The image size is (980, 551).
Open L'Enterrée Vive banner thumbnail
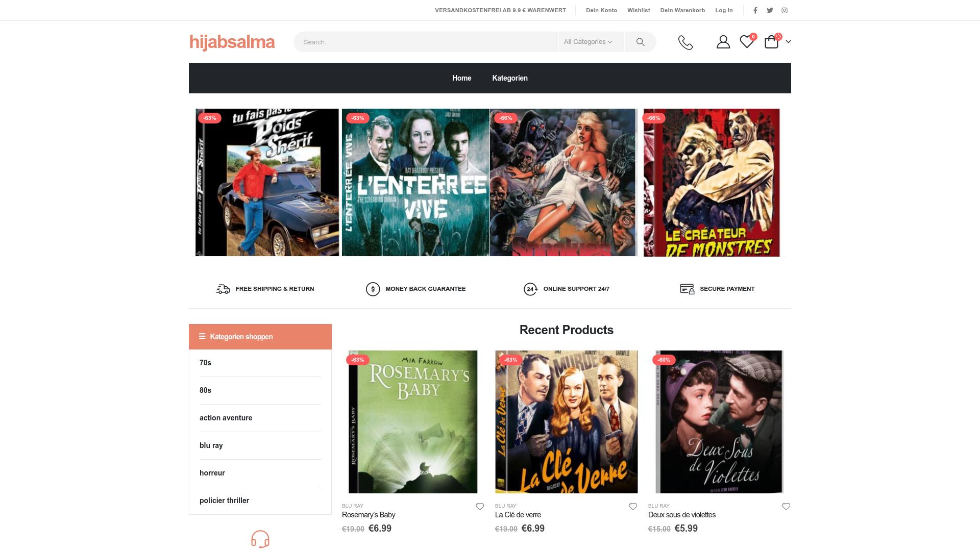(x=415, y=182)
